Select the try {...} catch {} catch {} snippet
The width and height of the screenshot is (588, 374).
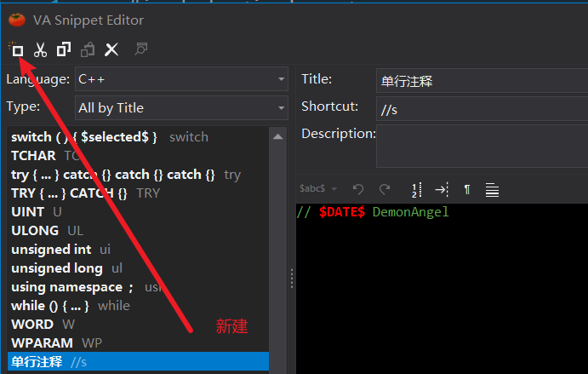point(138,175)
